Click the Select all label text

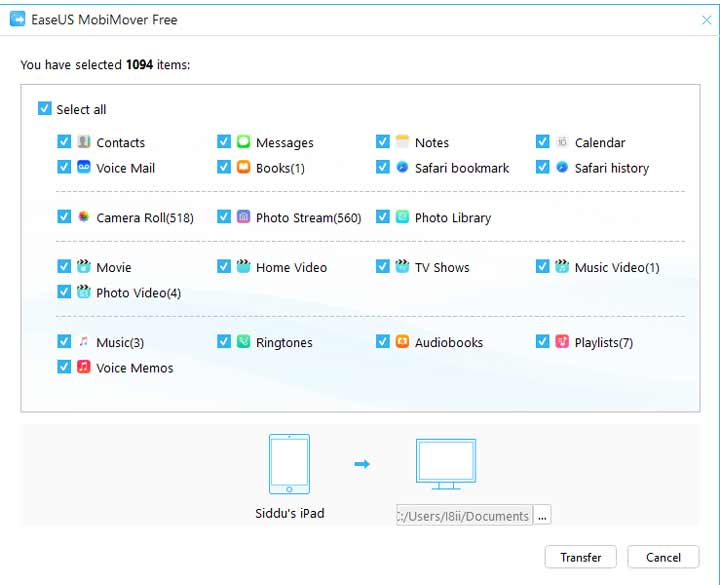(x=81, y=109)
